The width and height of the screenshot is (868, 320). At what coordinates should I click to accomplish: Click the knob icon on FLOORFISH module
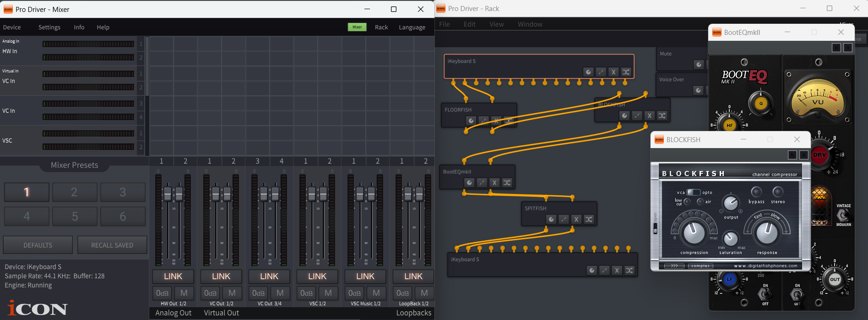471,121
